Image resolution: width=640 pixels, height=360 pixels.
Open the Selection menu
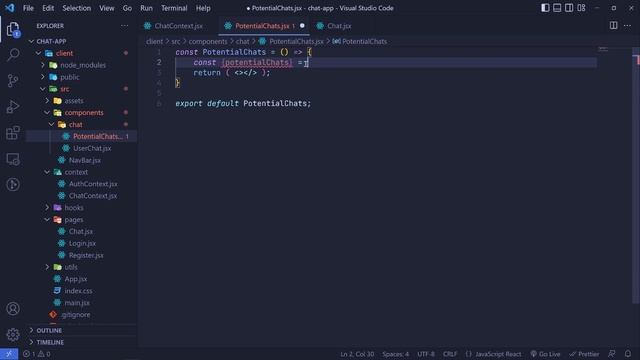[76, 8]
